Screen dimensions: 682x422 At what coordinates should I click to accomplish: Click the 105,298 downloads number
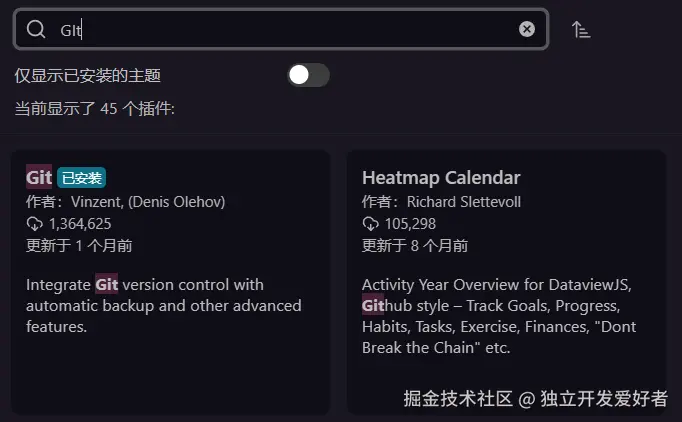pos(410,224)
